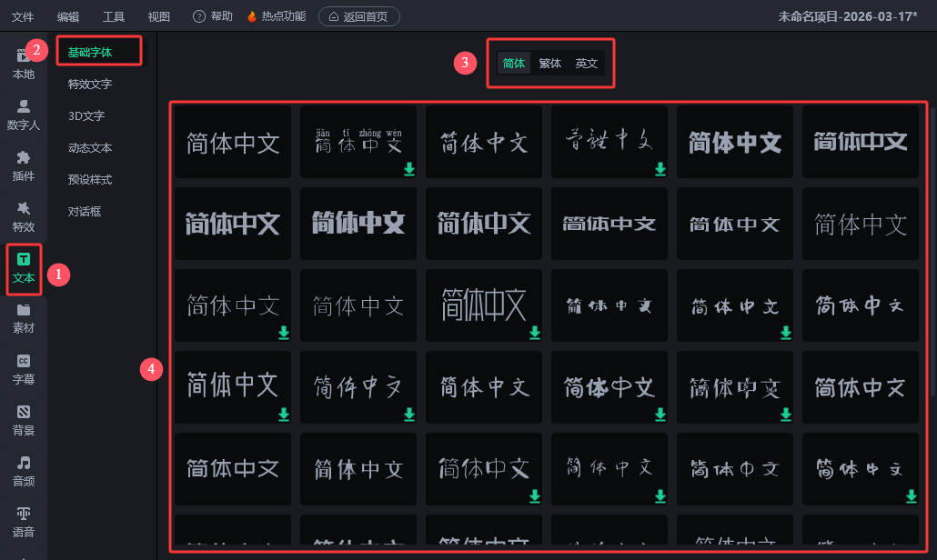
Task: Open the 本地 local media panel
Action: tap(24, 65)
